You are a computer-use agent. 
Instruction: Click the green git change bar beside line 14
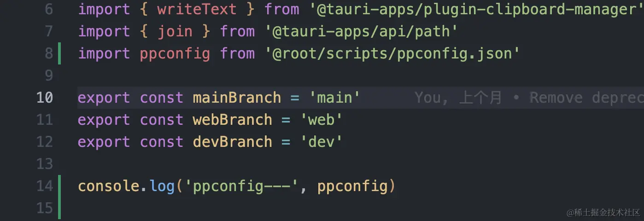click(59, 197)
